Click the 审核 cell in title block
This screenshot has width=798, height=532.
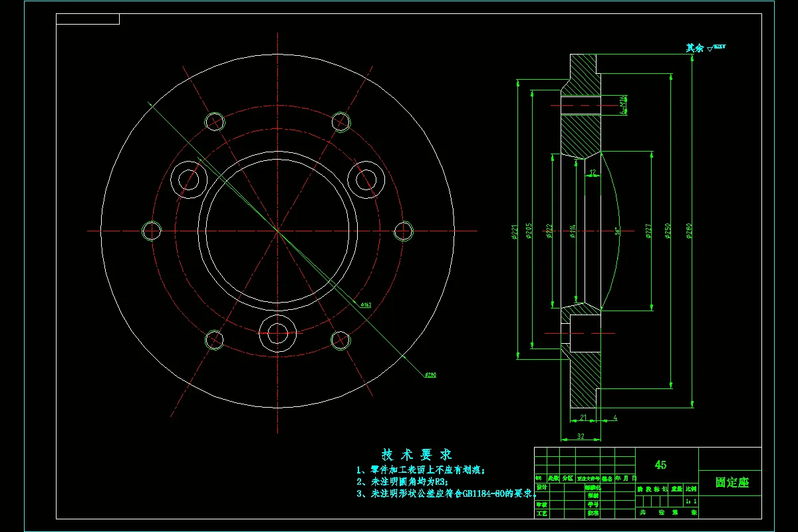(541, 505)
